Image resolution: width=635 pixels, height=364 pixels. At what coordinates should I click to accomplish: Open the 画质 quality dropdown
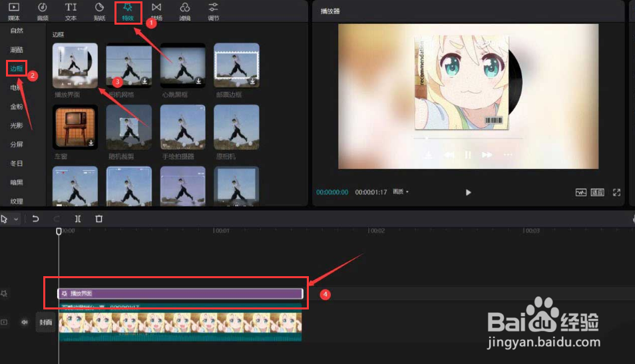(401, 192)
